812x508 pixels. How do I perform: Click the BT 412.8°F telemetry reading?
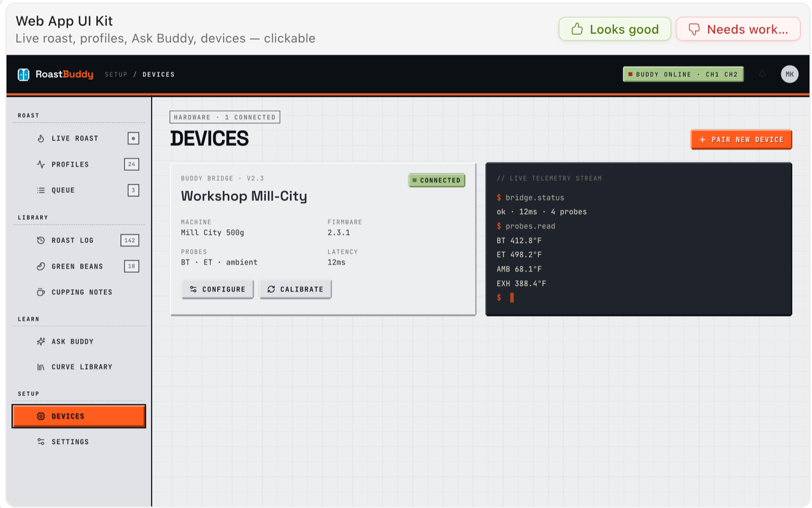(x=519, y=241)
